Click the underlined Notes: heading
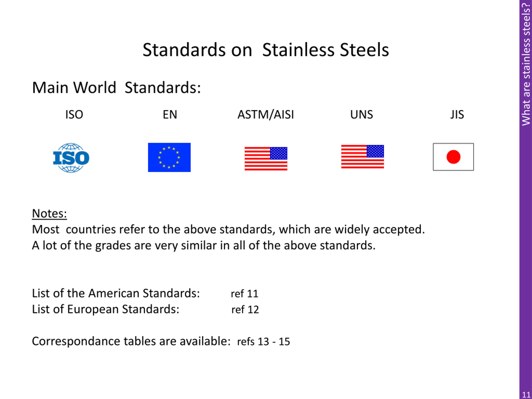This screenshot has height=399, width=532. coord(49,213)
